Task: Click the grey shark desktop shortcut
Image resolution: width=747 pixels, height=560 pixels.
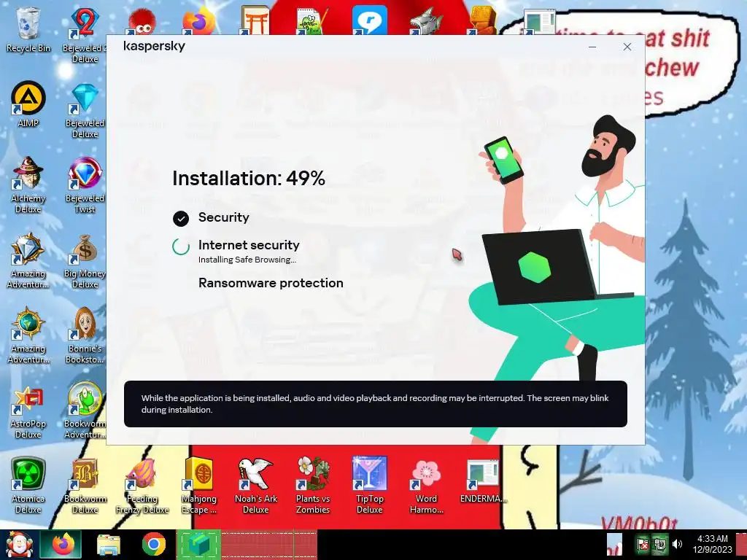Action: click(426, 21)
